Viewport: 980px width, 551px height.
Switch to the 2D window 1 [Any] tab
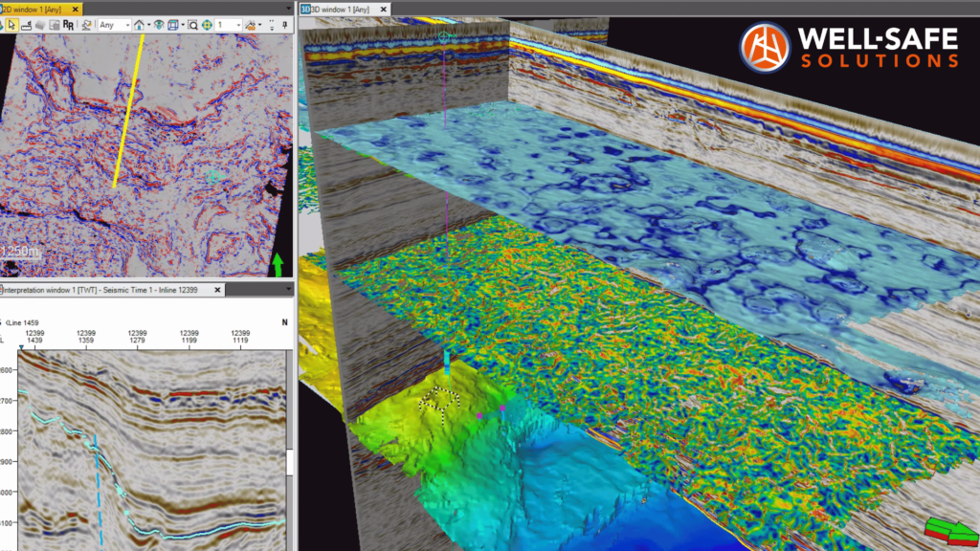(33, 7)
